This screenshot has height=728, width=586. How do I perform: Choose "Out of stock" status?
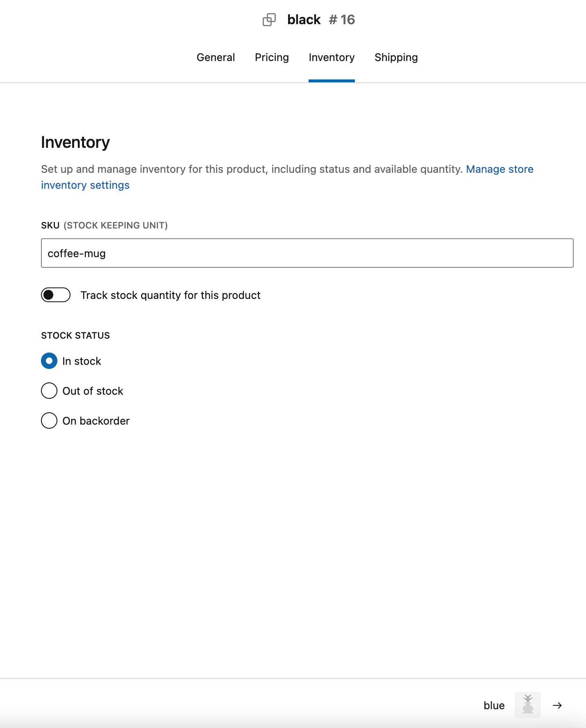coord(49,391)
